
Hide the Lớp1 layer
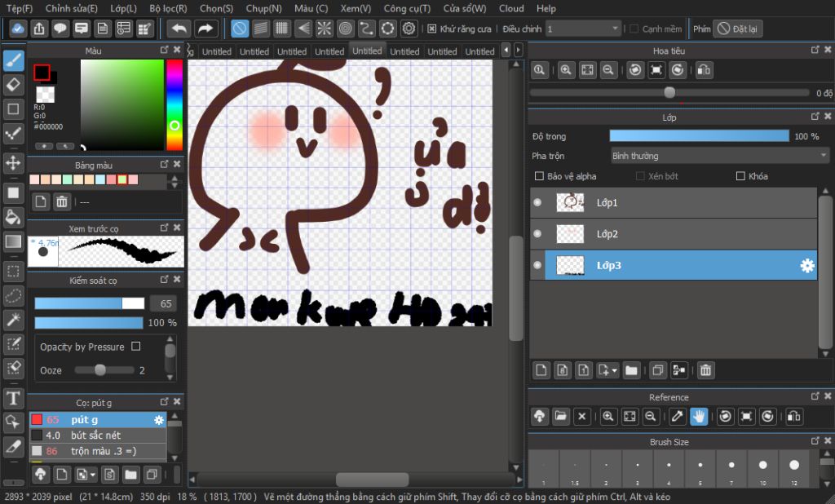[x=537, y=202]
